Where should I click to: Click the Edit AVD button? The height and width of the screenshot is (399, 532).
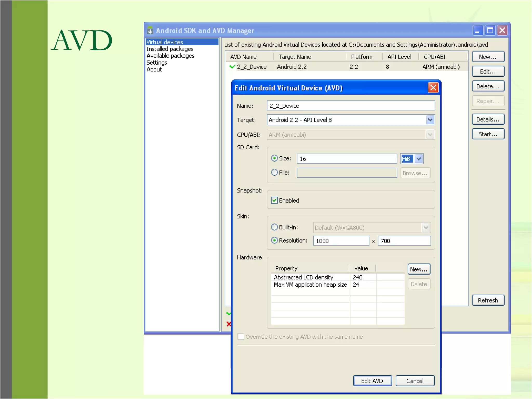372,381
